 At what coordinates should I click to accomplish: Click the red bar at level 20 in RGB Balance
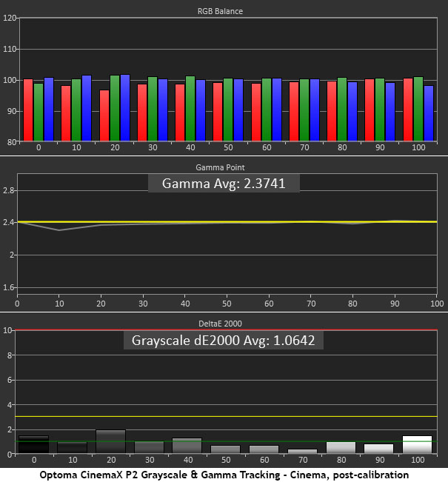click(x=104, y=116)
